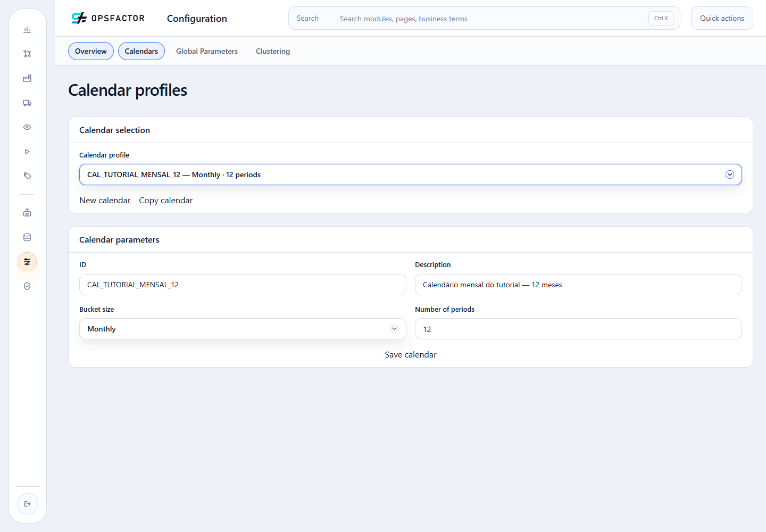Open the network nodes sidebar icon

tap(27, 54)
